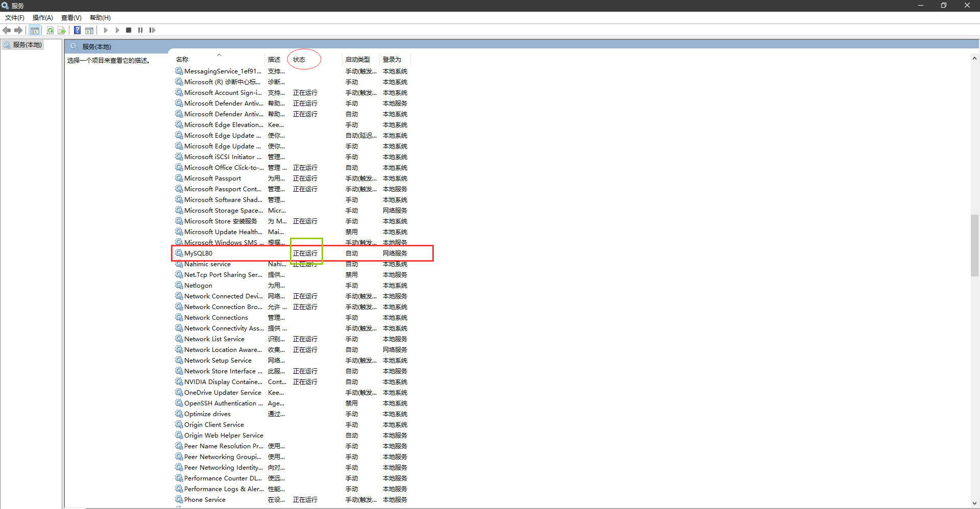980x509 pixels.
Task: Click the Refresh toolbar icon
Action: 50,30
